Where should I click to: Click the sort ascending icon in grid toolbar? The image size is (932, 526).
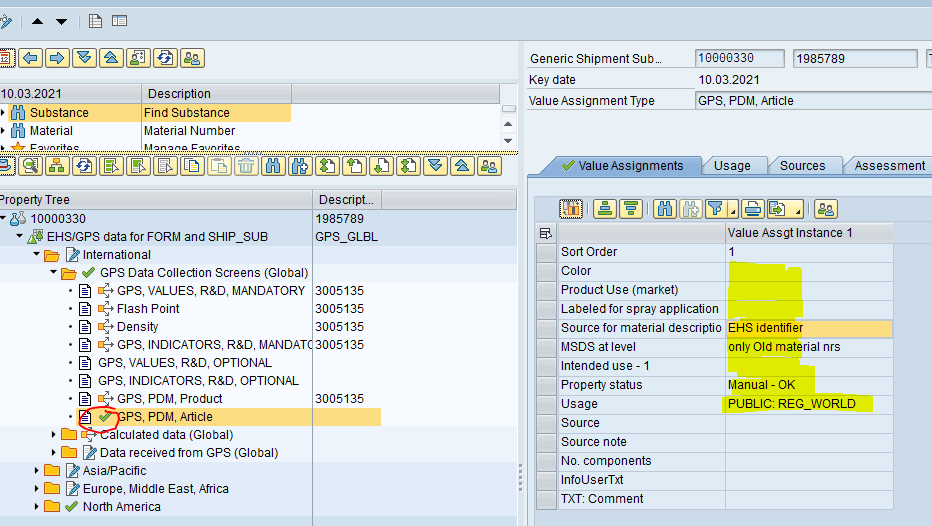(604, 209)
